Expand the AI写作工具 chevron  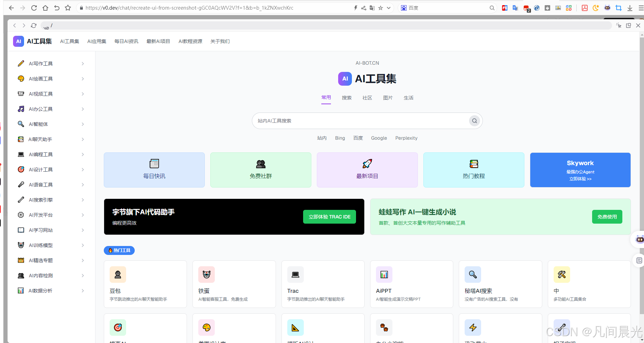click(x=83, y=64)
